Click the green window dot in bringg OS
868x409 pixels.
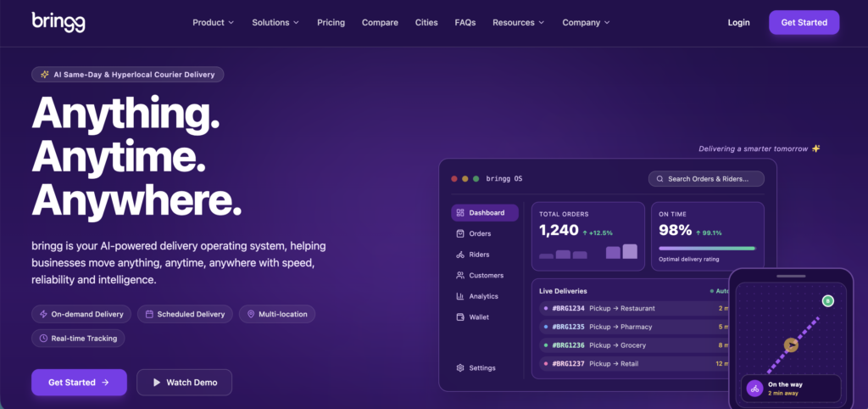[x=476, y=179]
